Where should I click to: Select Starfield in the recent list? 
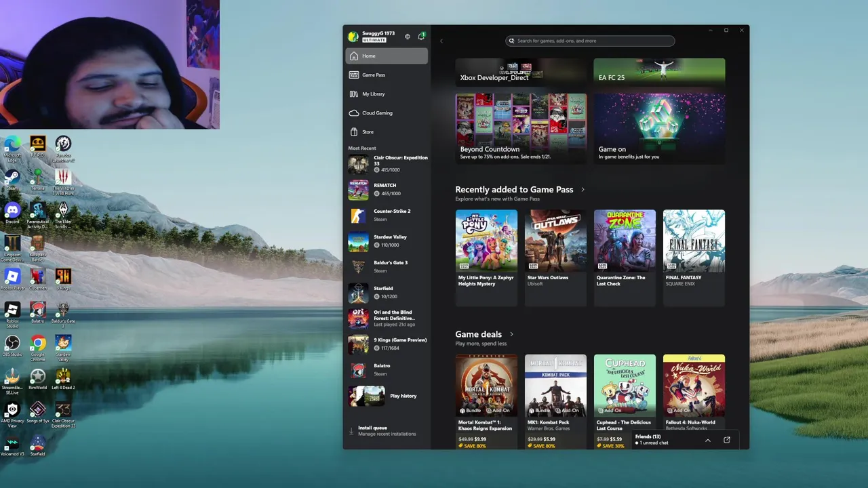pyautogui.click(x=388, y=293)
